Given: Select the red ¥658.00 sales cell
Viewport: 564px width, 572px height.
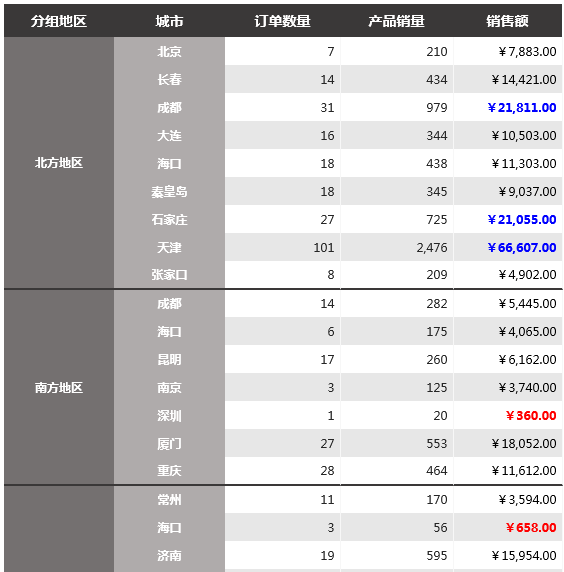Looking at the screenshot, I should pos(507,527).
